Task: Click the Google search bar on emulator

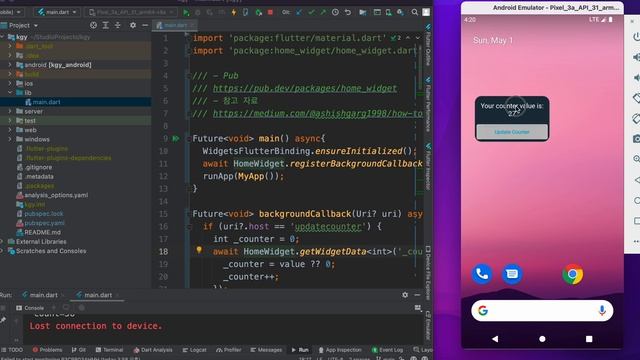Action: [x=542, y=311]
